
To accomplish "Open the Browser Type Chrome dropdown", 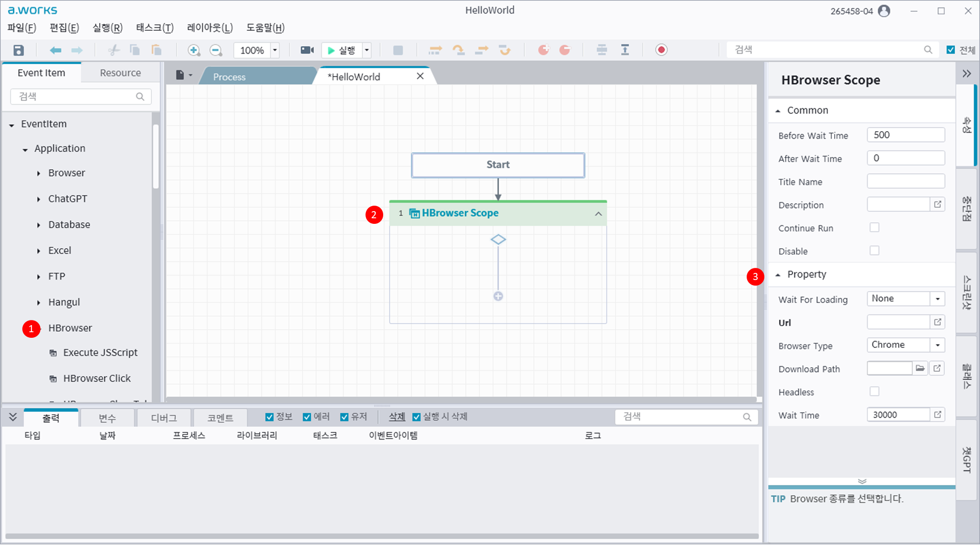I will click(x=937, y=345).
